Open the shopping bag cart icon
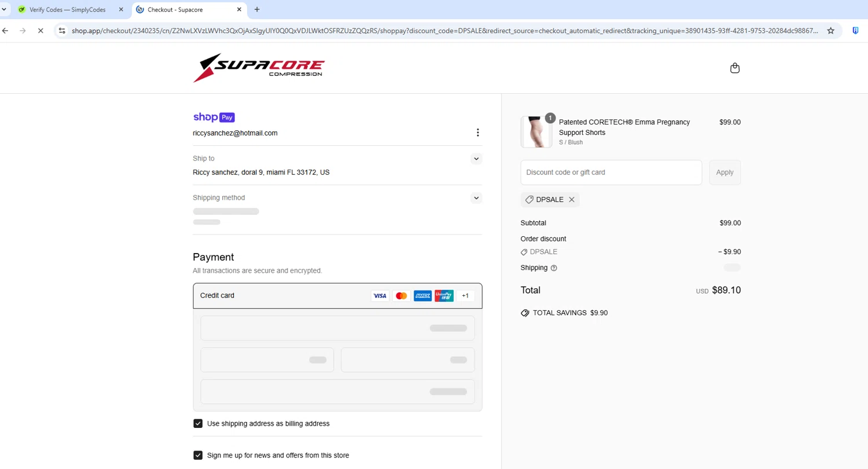Viewport: 868px width, 469px height. point(735,68)
